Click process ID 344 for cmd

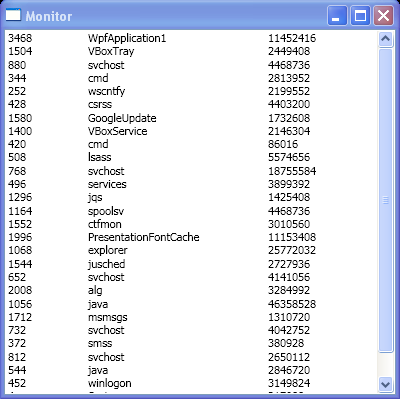point(17,78)
